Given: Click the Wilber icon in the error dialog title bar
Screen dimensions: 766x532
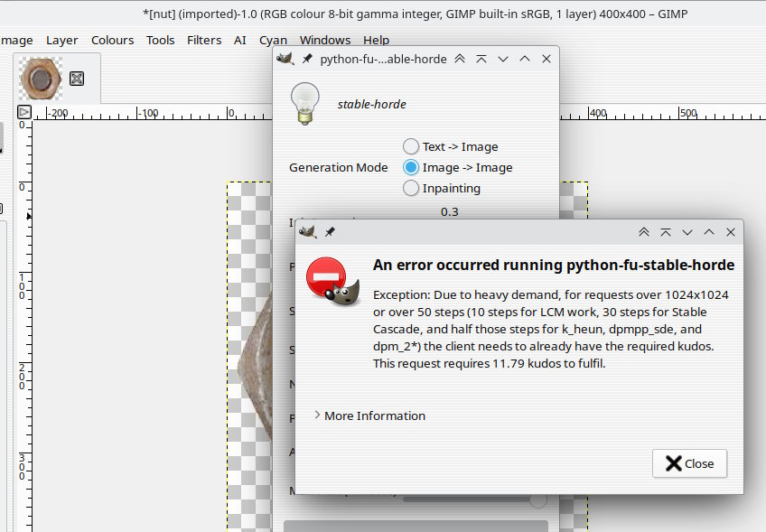Looking at the screenshot, I should (x=308, y=232).
